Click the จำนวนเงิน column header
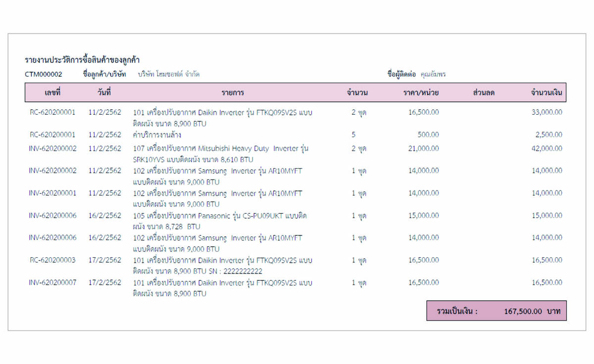 546,92
